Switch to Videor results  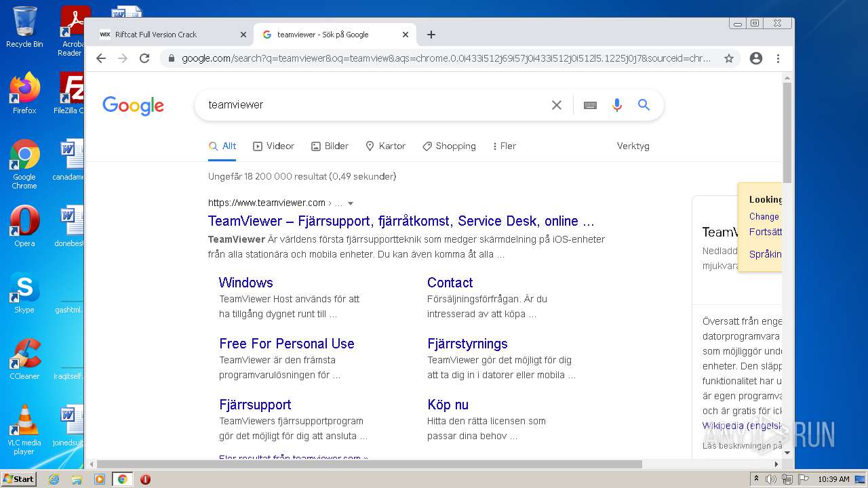click(273, 146)
